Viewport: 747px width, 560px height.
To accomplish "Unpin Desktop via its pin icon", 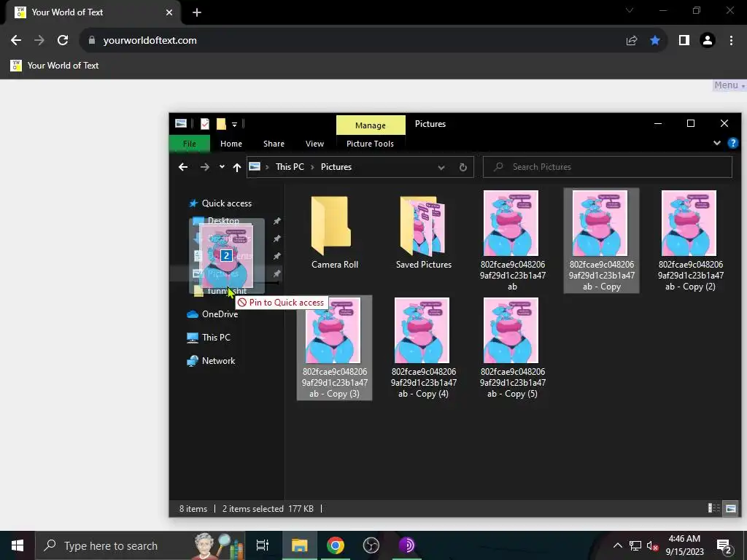I will 276,222.
